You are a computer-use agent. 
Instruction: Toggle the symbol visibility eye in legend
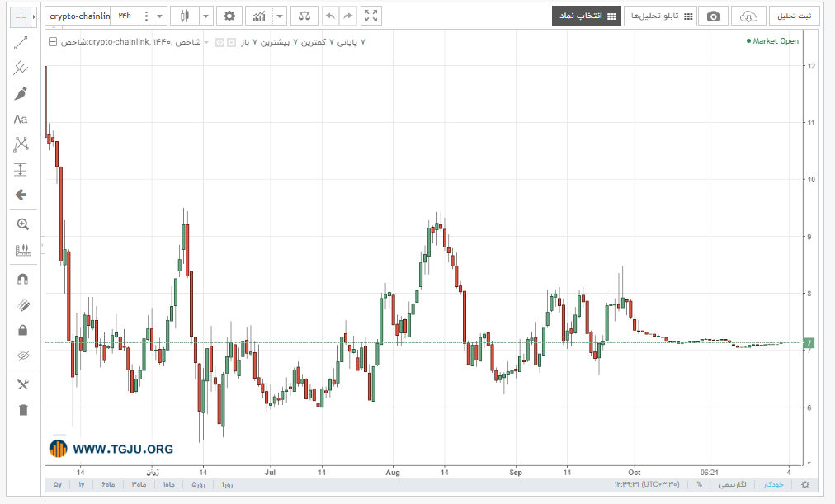click(x=220, y=42)
